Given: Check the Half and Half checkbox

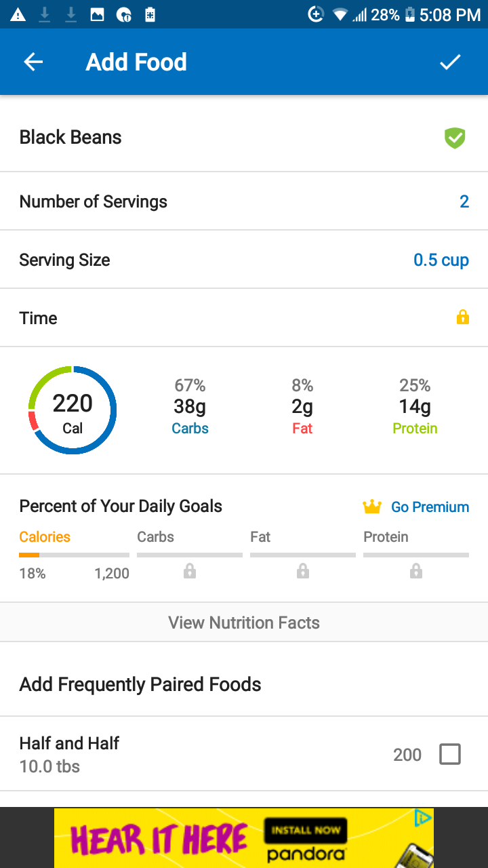Looking at the screenshot, I should pos(450,754).
